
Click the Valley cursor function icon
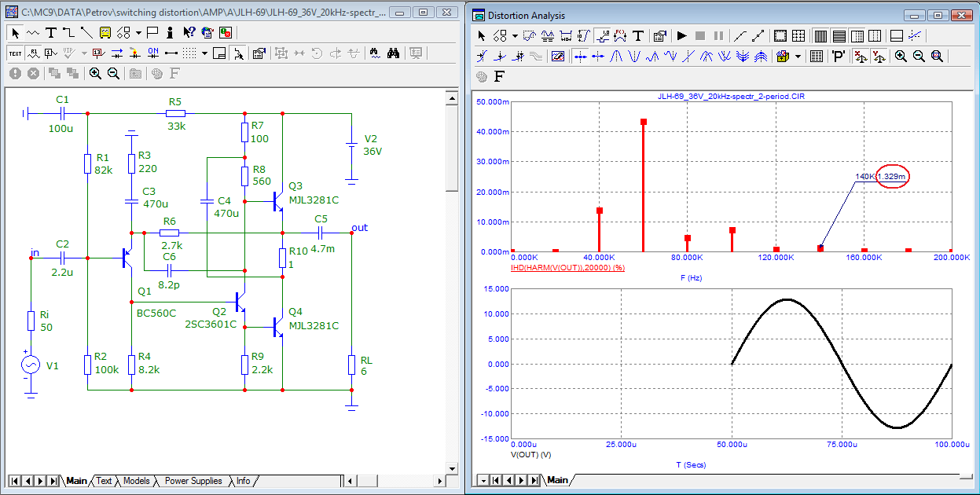[634, 57]
